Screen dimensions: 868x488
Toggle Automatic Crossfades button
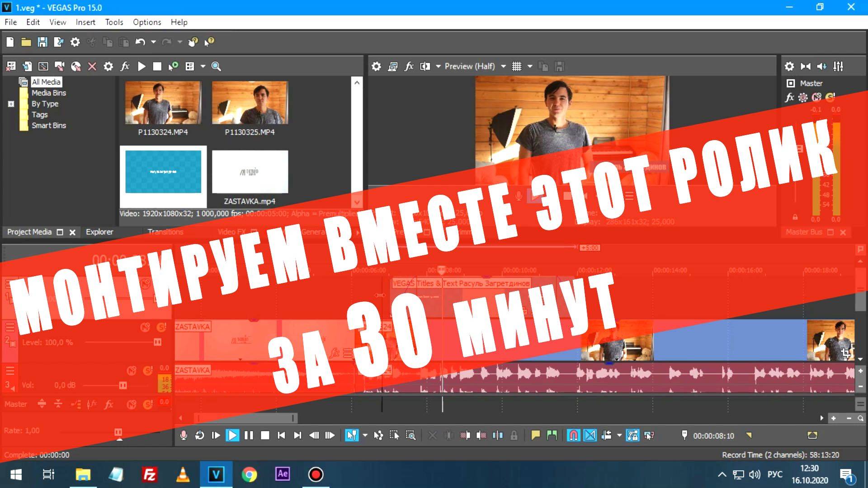pos(590,436)
